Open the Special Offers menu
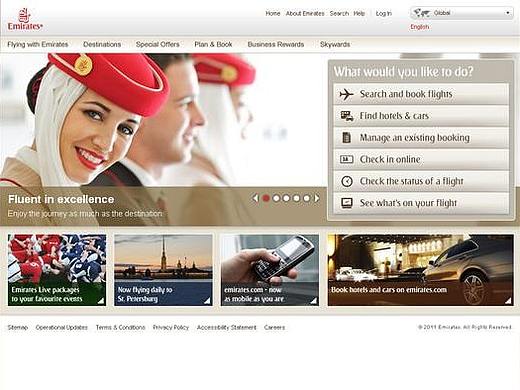 pyautogui.click(x=158, y=44)
